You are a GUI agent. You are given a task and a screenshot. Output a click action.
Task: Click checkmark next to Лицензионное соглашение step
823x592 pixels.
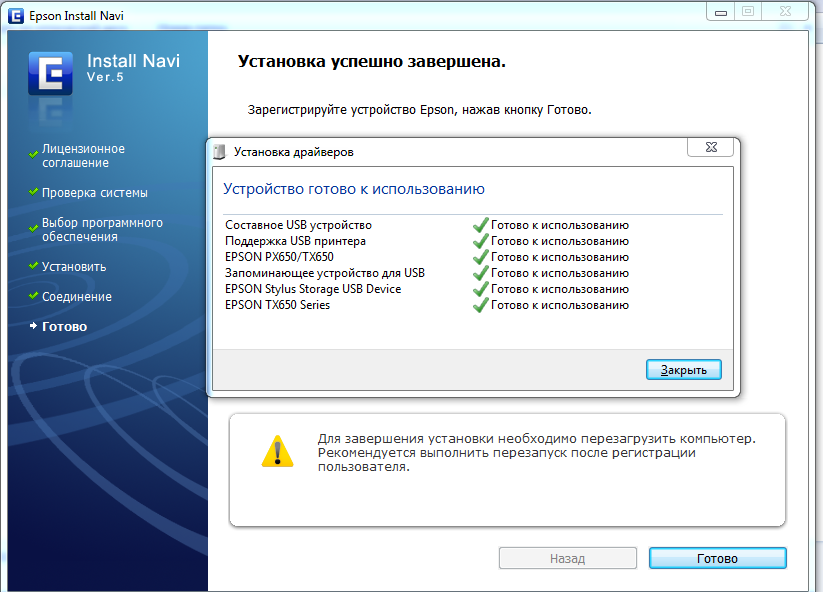coord(34,154)
